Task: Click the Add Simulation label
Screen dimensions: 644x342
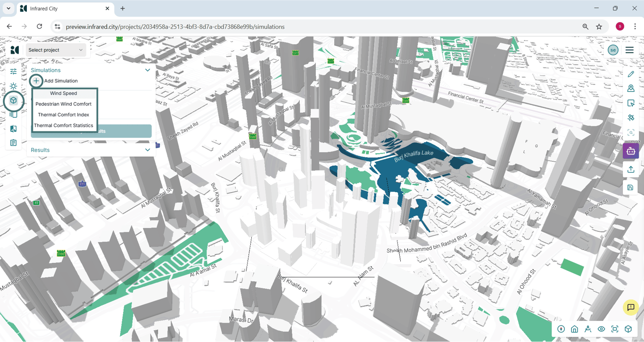Action: pyautogui.click(x=61, y=81)
